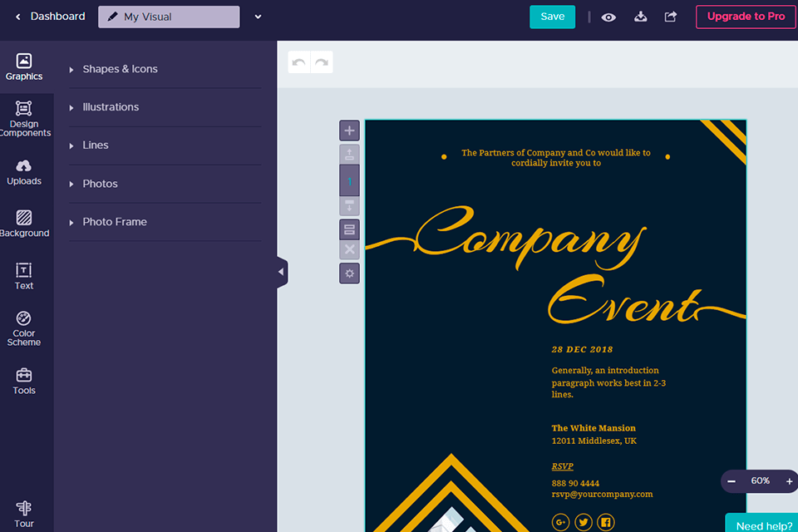Viewport: 798px width, 532px height.
Task: Open the Graphics sidebar panel
Action: coord(24,67)
